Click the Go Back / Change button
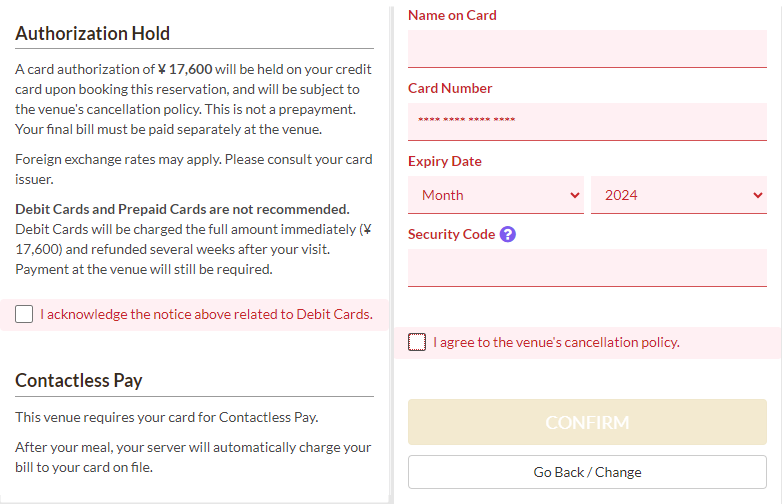 pyautogui.click(x=587, y=472)
